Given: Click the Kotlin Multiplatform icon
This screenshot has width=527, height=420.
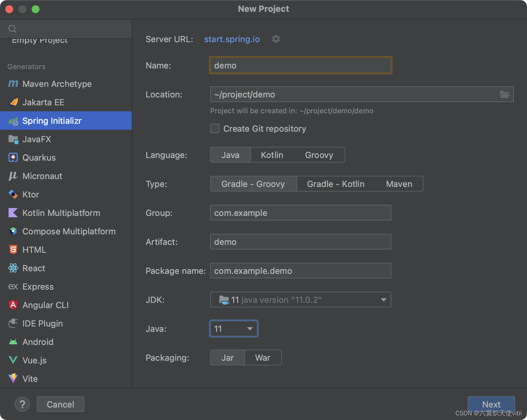Looking at the screenshot, I should point(13,213).
